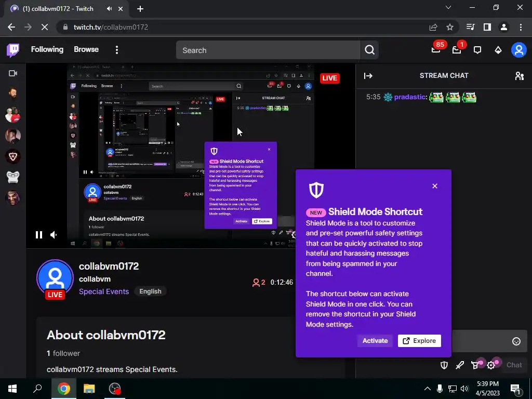Open chat settings gear icon
532x399 pixels.
(x=491, y=365)
